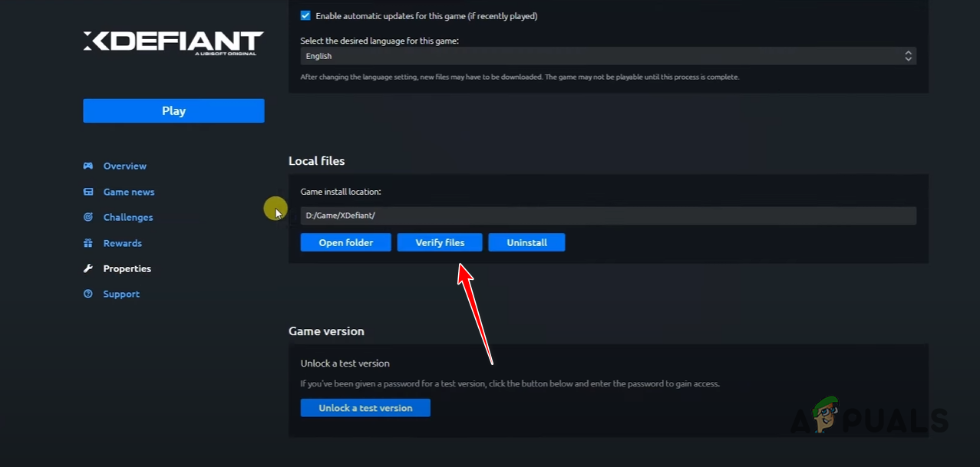Open the English language dropdown
Viewport: 980px width, 467px height.
tap(608, 56)
